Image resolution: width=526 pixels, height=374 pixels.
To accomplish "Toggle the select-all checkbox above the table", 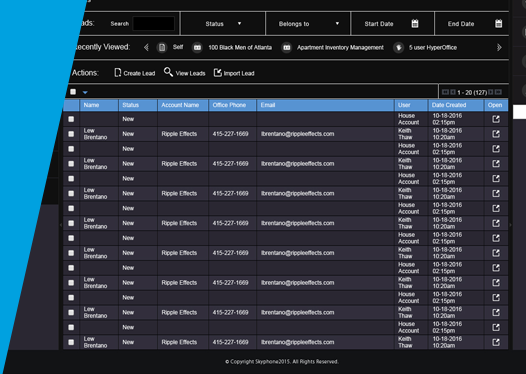I will (73, 92).
